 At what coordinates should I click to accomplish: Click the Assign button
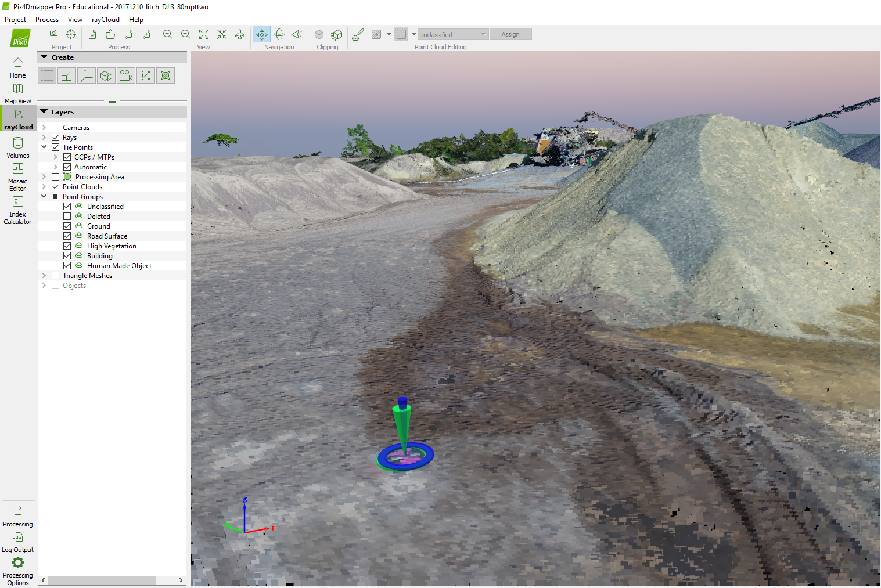click(x=510, y=34)
